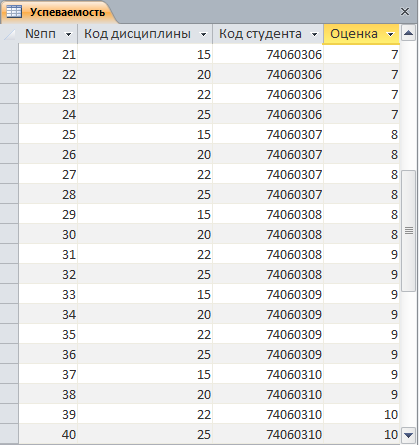This screenshot has width=420, height=445.
Task: Click №пп cell with value 31
Action: click(48, 254)
